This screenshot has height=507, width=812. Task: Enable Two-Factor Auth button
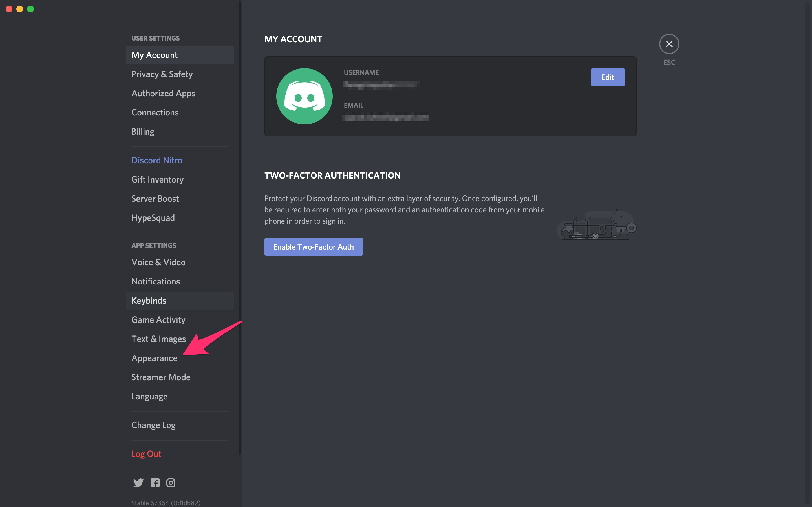point(313,246)
